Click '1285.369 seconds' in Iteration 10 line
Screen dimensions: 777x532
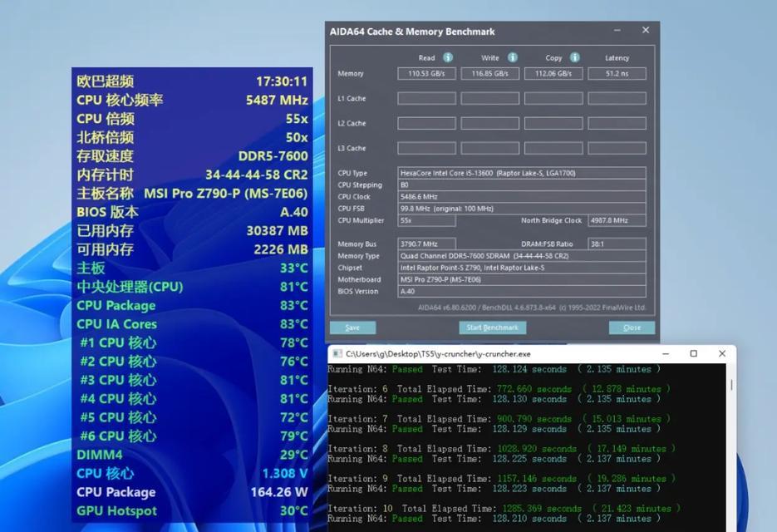tap(542, 509)
